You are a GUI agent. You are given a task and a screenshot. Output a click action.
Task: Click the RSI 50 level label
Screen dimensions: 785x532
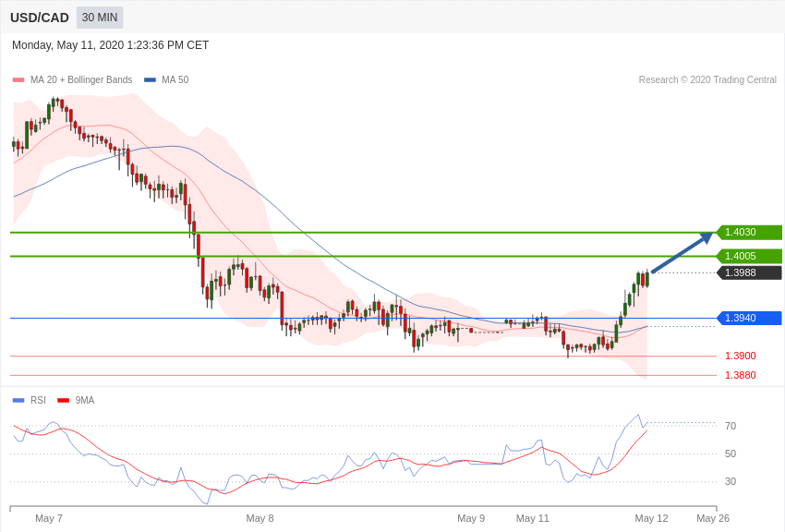click(731, 453)
